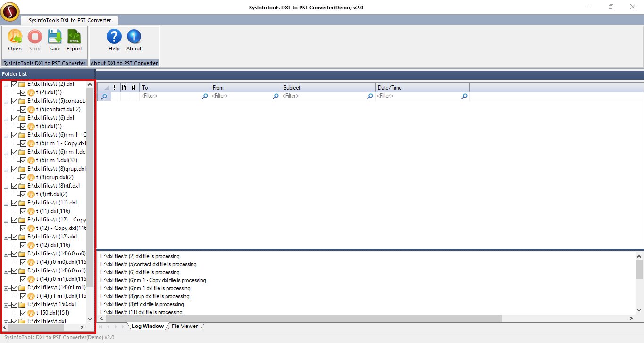Screen dimensions: 644x343
Task: Sort by the From column header
Action: click(x=246, y=88)
